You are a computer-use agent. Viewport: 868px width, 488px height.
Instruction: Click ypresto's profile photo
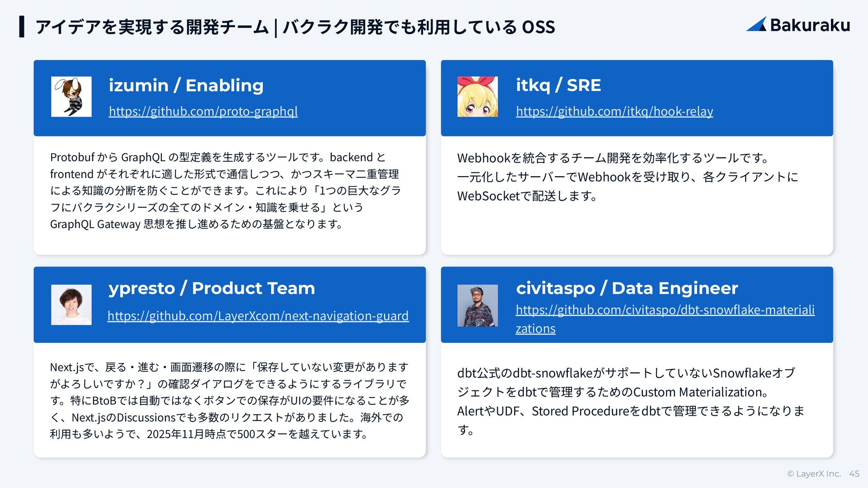point(71,305)
